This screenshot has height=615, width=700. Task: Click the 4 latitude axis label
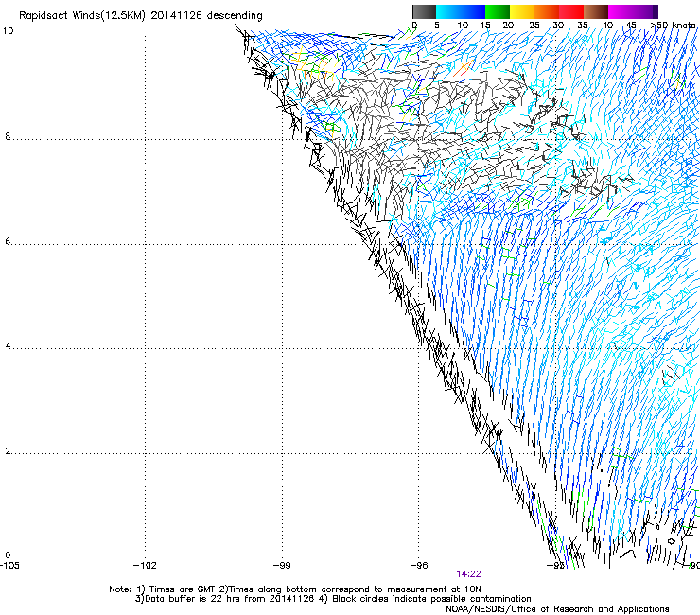pos(8,346)
